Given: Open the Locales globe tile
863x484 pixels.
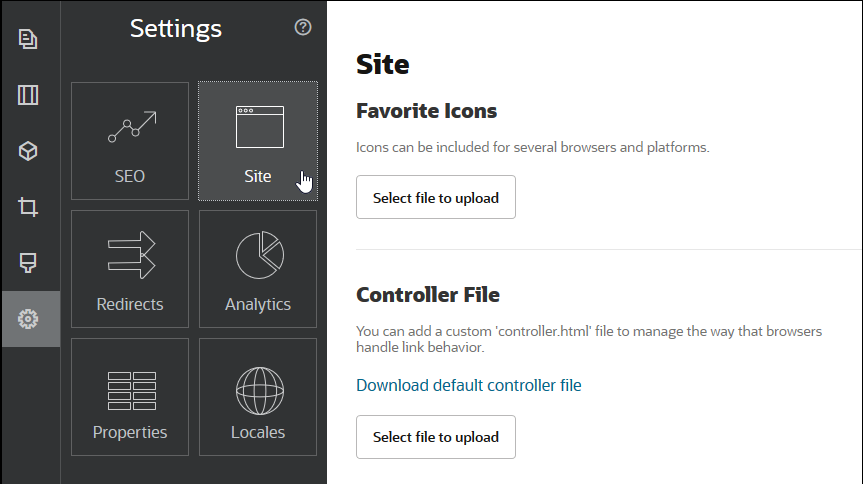Looking at the screenshot, I should 257,397.
